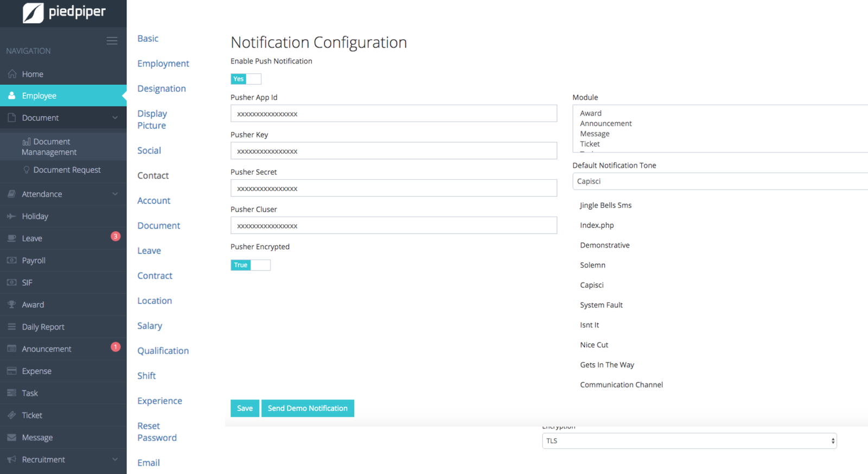Expand the Recruitment submenu arrow
This screenshot has width=868, height=474.
[115, 459]
